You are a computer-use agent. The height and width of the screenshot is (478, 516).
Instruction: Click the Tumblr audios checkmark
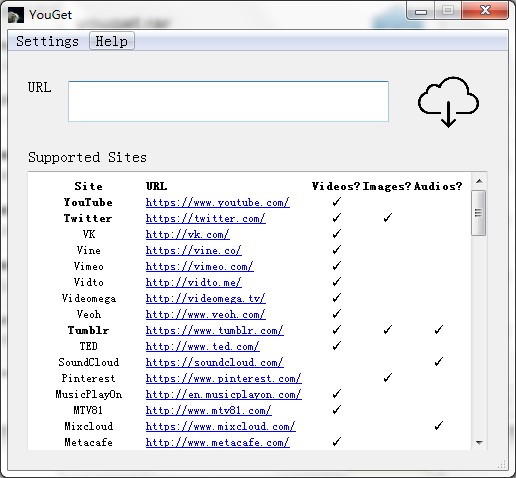439,330
